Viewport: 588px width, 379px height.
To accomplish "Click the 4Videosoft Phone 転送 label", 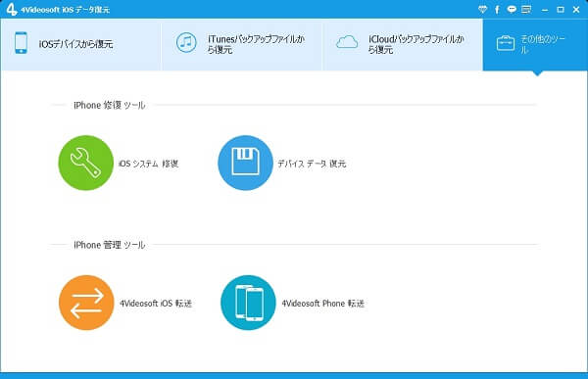I will [323, 304].
